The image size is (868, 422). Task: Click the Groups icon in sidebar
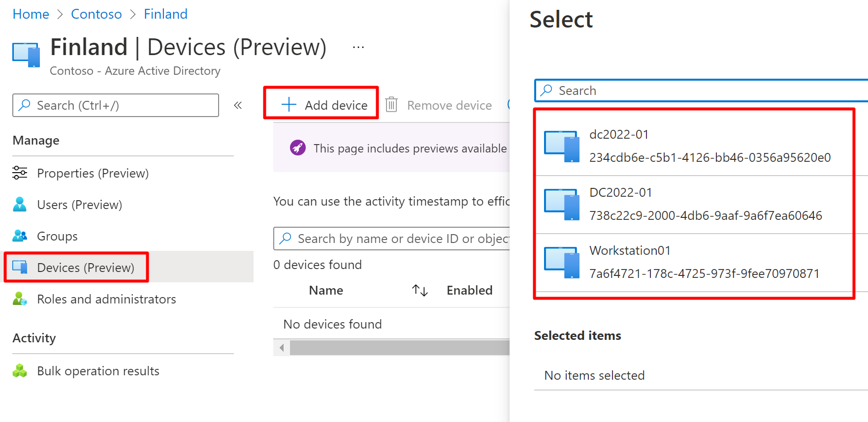(x=20, y=236)
